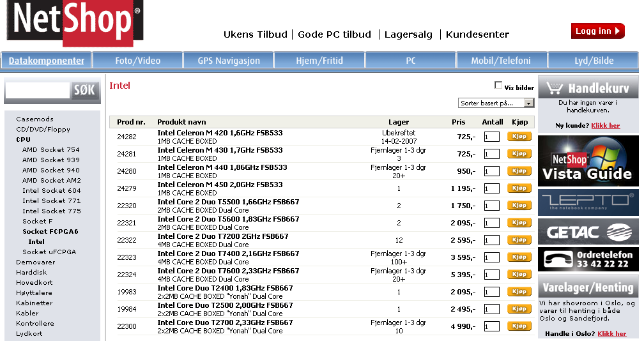Select the Casemods category

coord(35,119)
